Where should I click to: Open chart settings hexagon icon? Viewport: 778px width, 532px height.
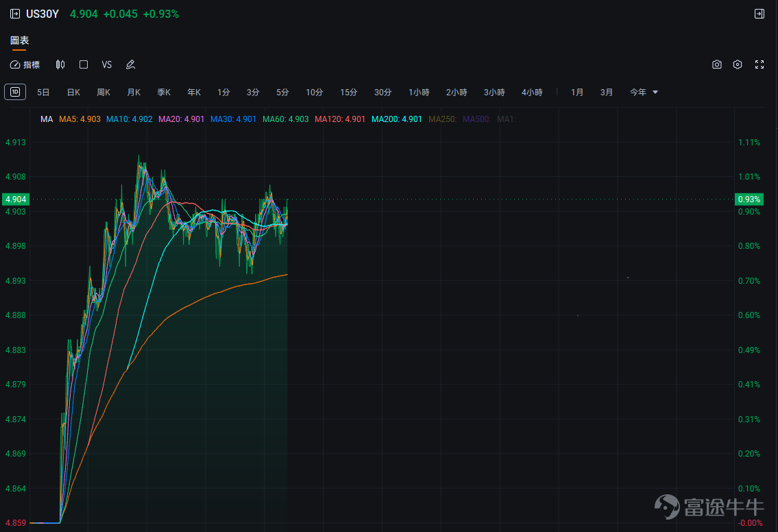738,64
